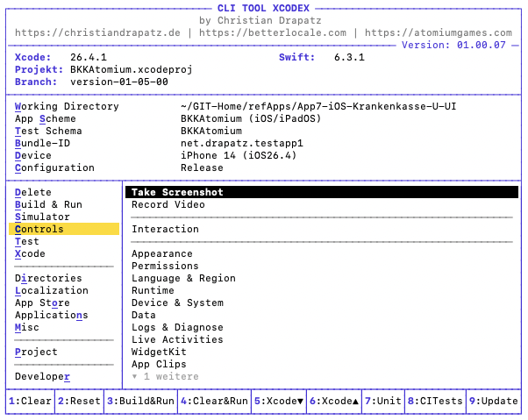This screenshot has width=528, height=420.
Task: Select App Store in sidebar
Action: coord(42,303)
